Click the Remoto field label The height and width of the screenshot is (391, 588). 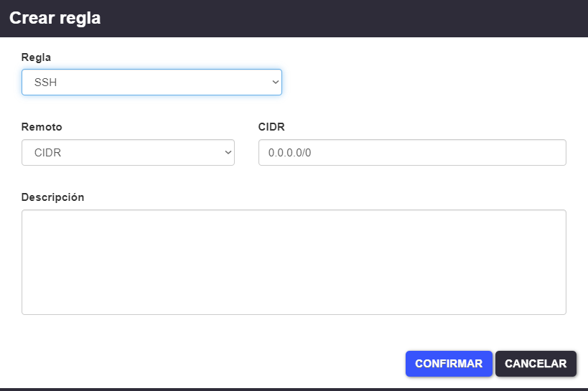click(x=42, y=127)
